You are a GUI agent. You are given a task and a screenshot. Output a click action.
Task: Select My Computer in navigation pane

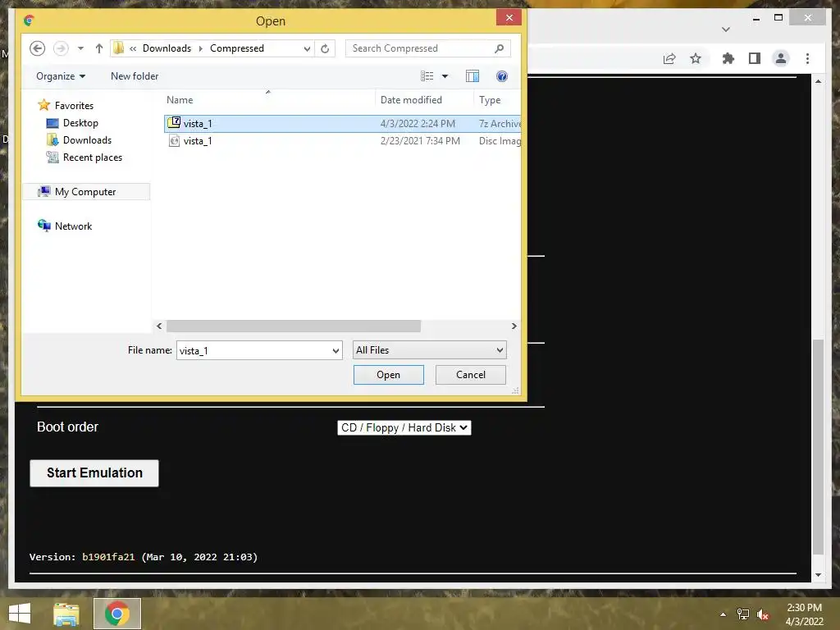coord(86,192)
